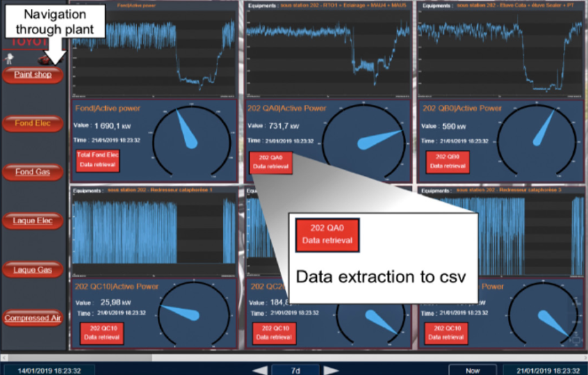Click the value 1 690,1 kW

(112, 126)
